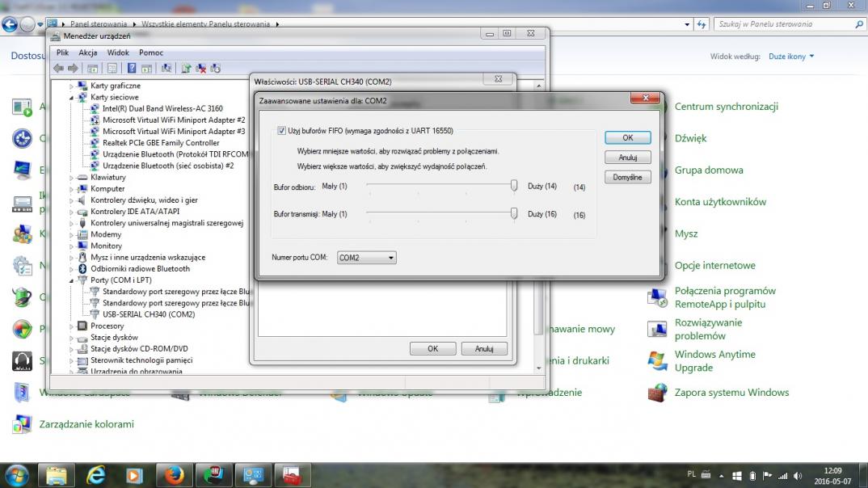Open the Opcje internetowe link

click(714, 266)
